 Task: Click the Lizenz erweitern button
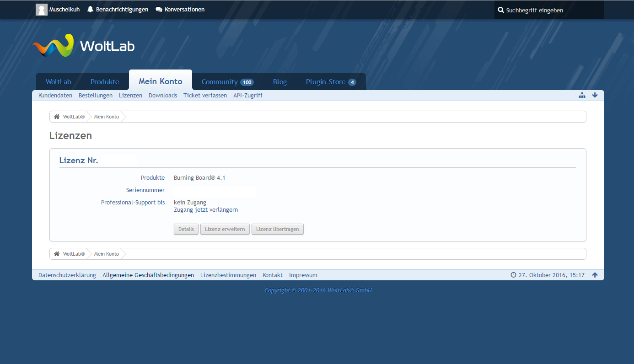(x=225, y=229)
